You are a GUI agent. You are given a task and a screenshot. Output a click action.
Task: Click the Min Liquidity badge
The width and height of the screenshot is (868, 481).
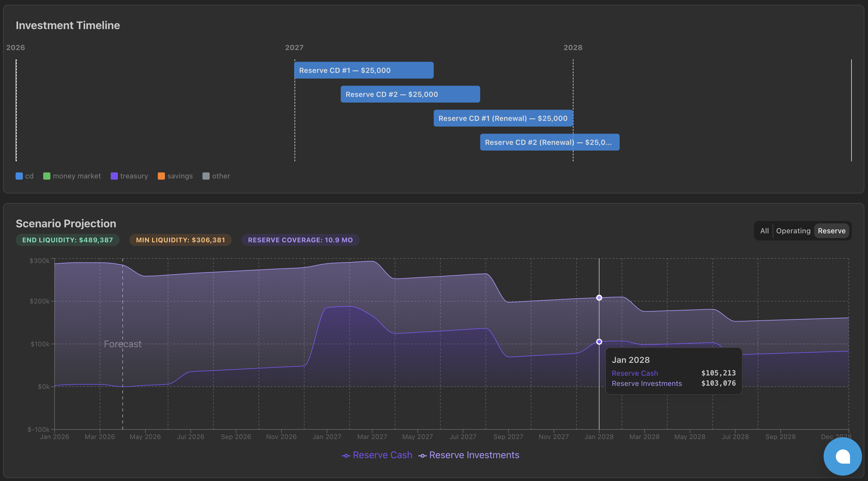coord(180,240)
